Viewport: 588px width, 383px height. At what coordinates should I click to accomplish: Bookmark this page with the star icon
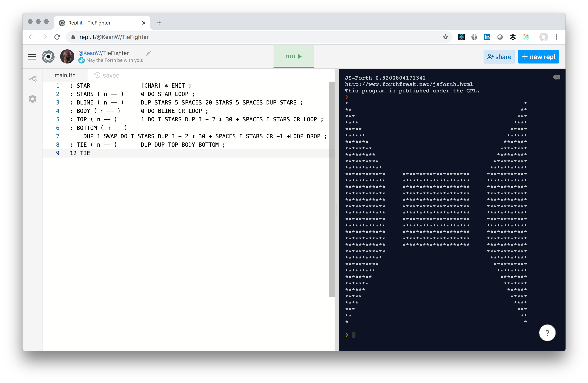coord(445,37)
